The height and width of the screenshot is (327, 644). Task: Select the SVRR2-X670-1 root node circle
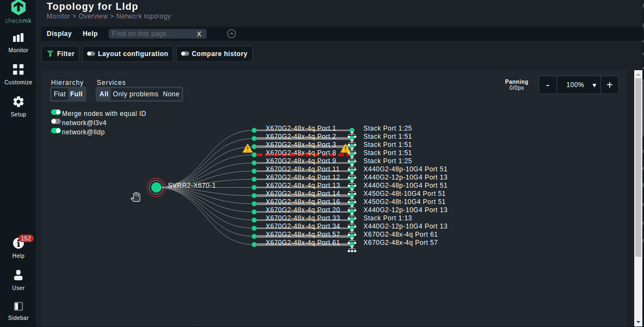point(156,188)
